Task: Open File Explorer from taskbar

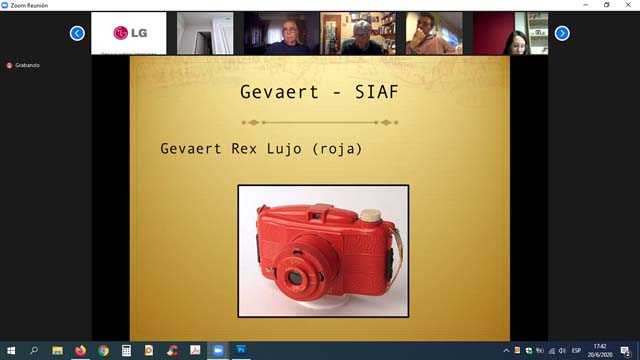Action: coord(57,351)
